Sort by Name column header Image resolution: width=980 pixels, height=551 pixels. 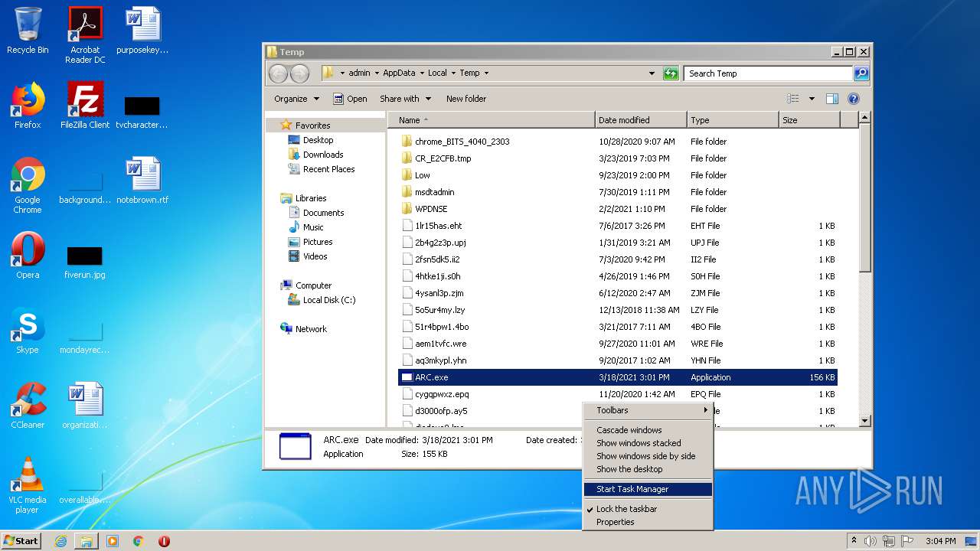tap(492, 120)
